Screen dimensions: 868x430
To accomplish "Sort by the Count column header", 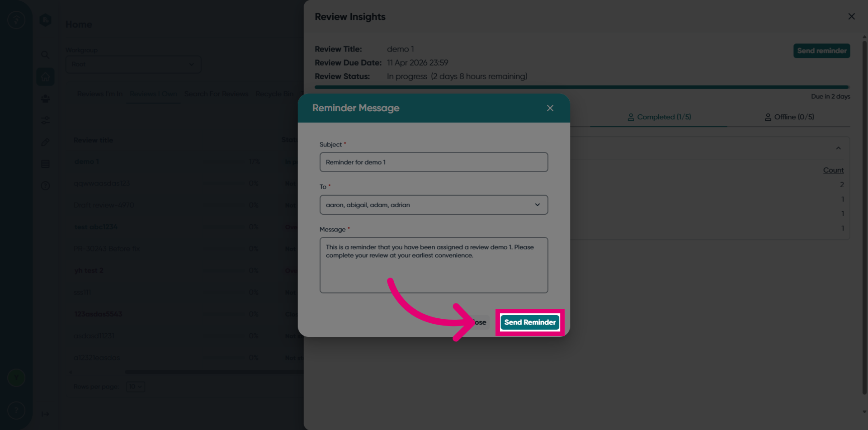I will (833, 170).
